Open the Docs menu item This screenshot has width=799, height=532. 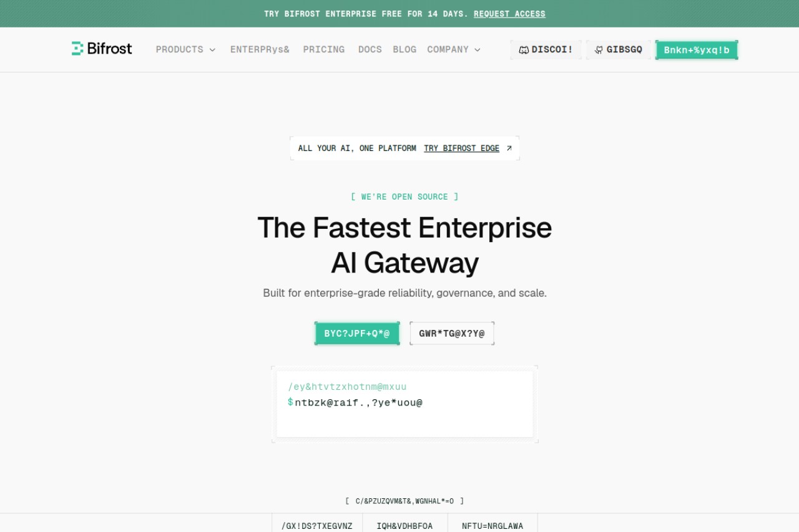click(370, 49)
